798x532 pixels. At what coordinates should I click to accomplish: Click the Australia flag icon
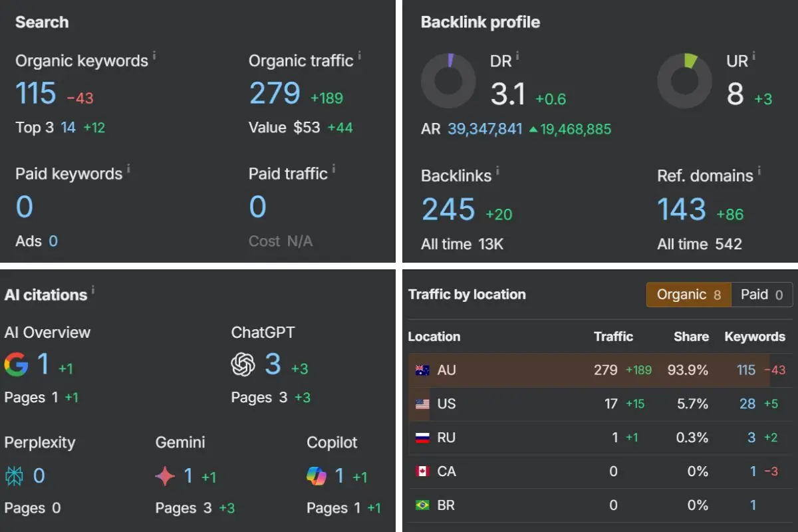pyautogui.click(x=422, y=370)
